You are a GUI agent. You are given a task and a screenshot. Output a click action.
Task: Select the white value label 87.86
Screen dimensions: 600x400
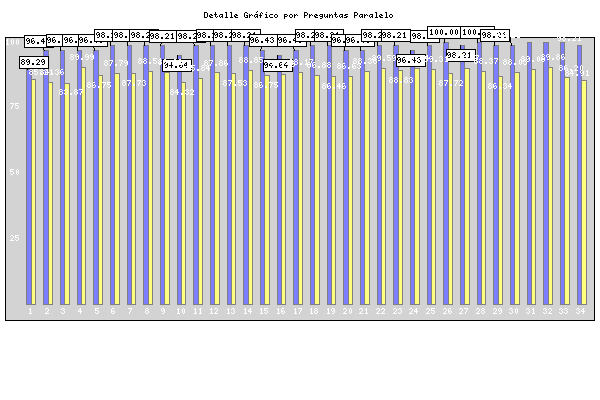tap(216, 63)
